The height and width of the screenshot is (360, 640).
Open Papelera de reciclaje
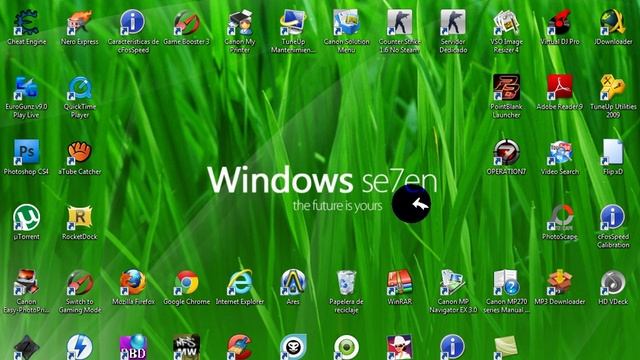coord(347,282)
